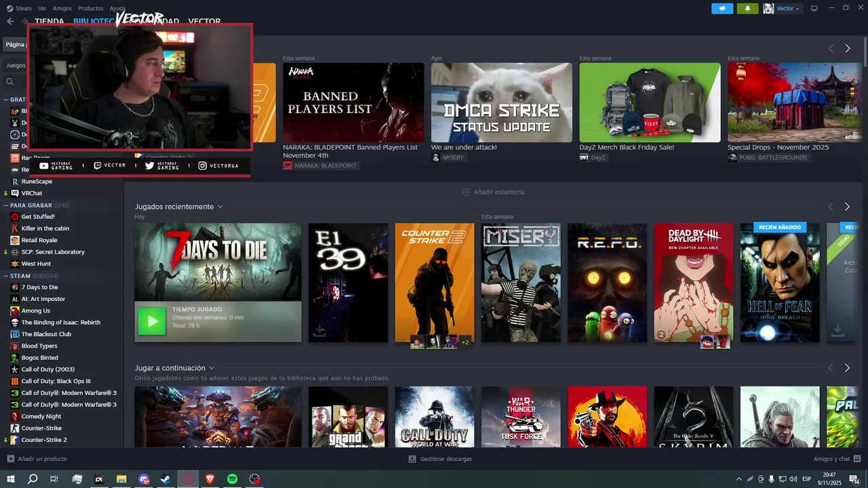Select West Hunt in the sidebar
This screenshot has height=488, width=868.
[x=36, y=264]
